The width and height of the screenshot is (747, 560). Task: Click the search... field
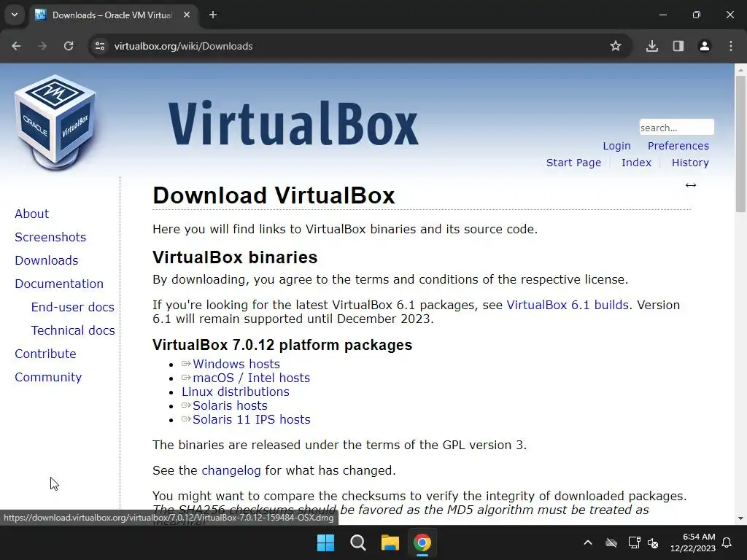[x=676, y=127]
